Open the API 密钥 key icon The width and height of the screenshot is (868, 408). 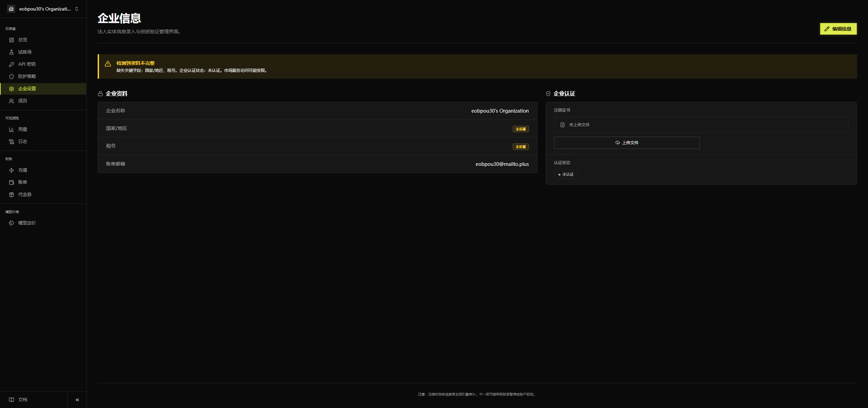click(12, 64)
